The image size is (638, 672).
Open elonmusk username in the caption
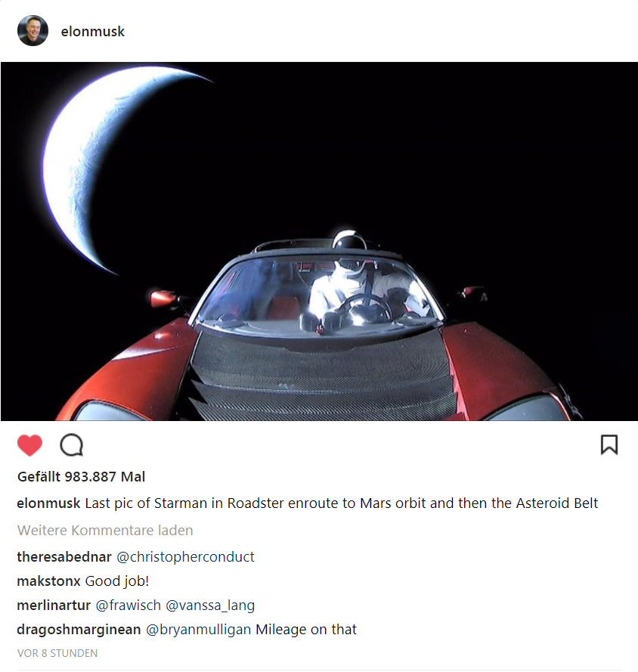(x=48, y=503)
